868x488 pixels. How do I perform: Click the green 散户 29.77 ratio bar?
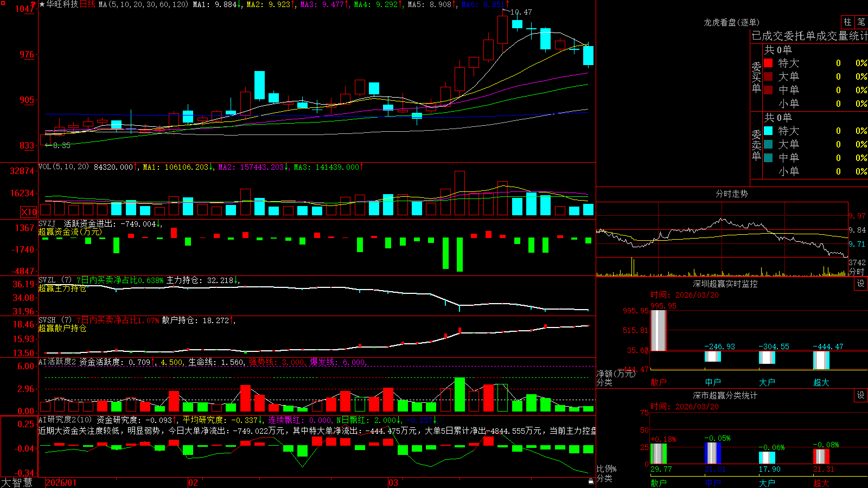click(x=659, y=454)
